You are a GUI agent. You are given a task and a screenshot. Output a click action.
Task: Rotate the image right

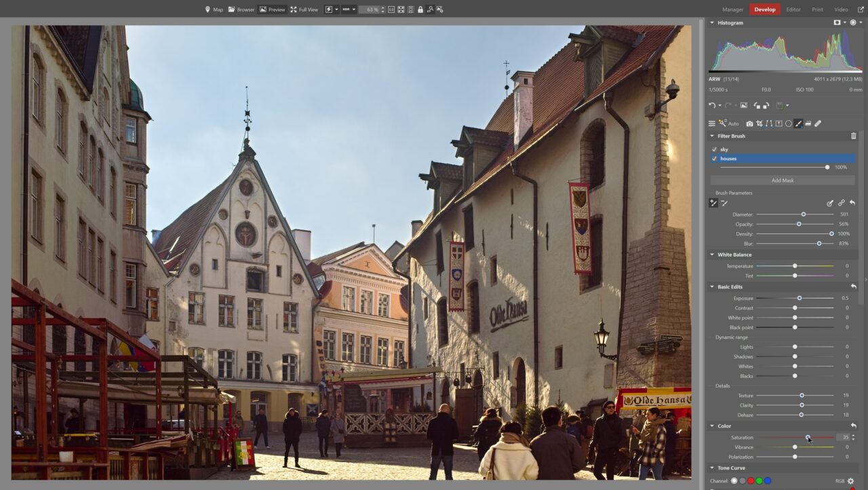point(766,105)
